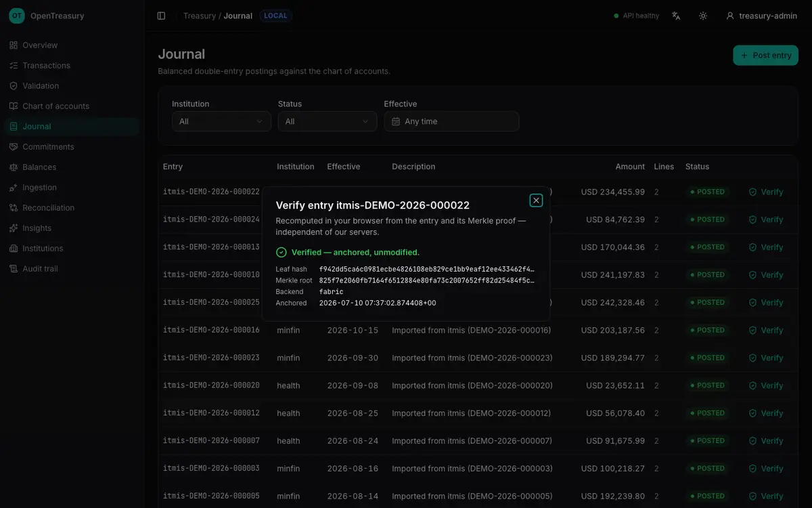Click the Description column header
This screenshot has width=812, height=508.
pos(413,167)
